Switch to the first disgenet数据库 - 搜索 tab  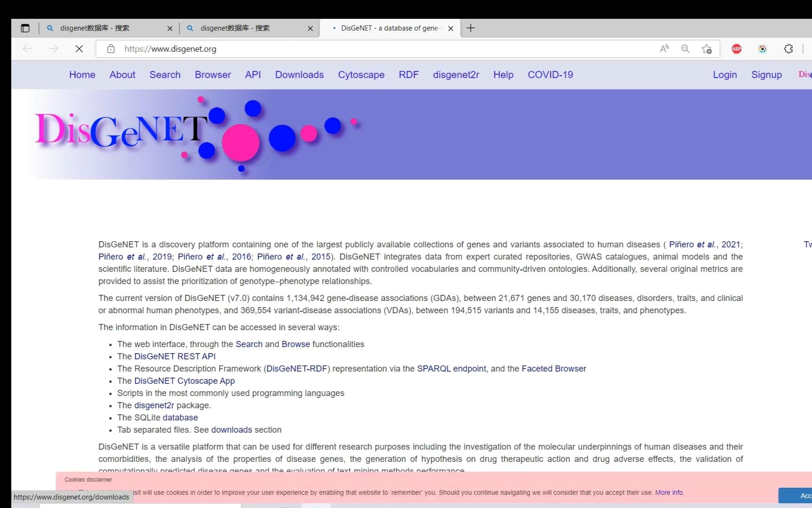[109, 28]
